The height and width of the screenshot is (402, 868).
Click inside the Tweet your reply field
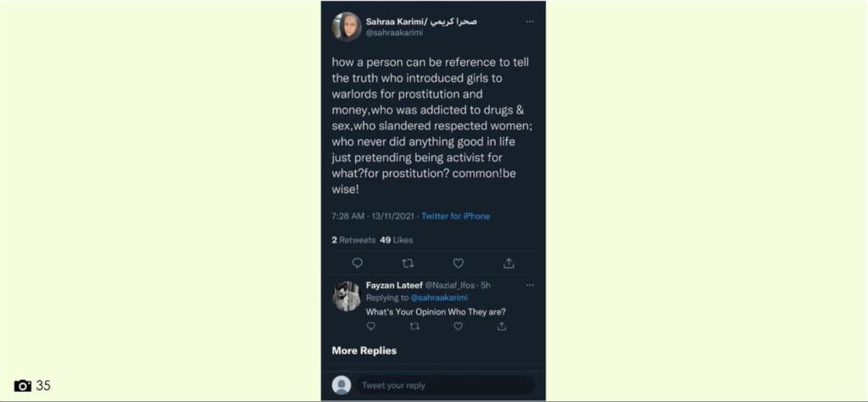(442, 385)
